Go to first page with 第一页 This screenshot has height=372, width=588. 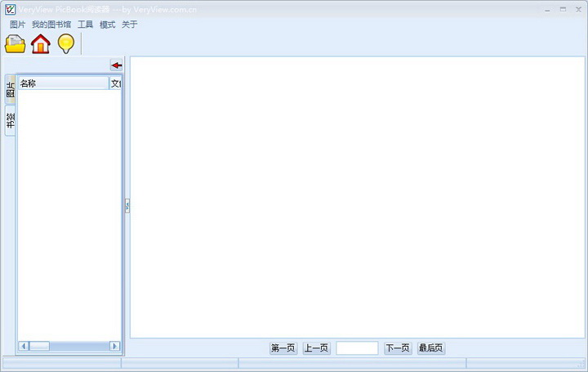283,348
